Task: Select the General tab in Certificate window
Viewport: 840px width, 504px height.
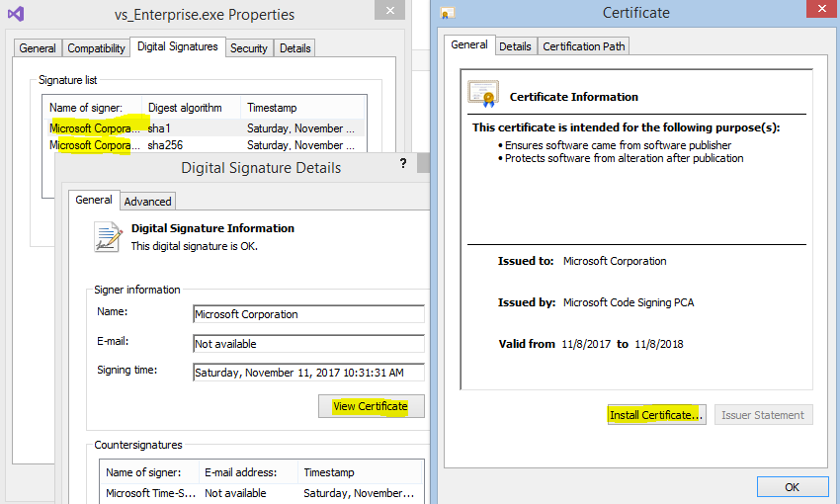Action: [469, 45]
